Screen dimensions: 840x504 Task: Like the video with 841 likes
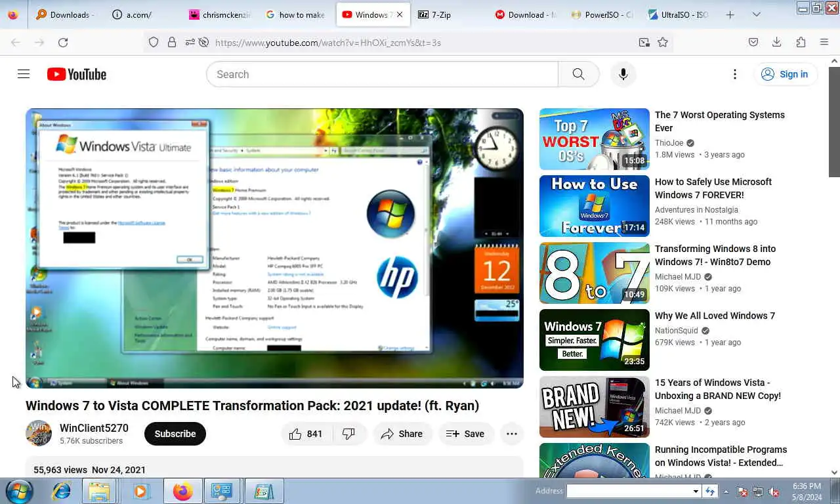point(306,434)
